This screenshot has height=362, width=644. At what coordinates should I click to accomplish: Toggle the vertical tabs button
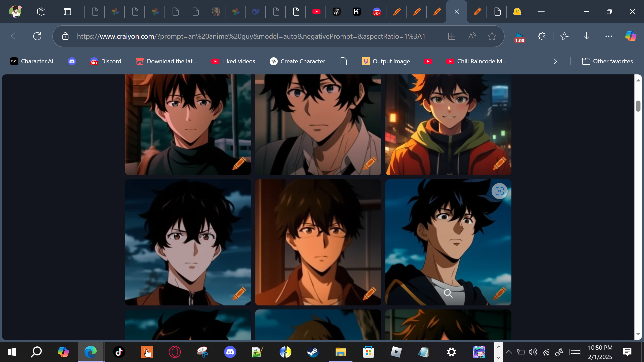coord(67,12)
